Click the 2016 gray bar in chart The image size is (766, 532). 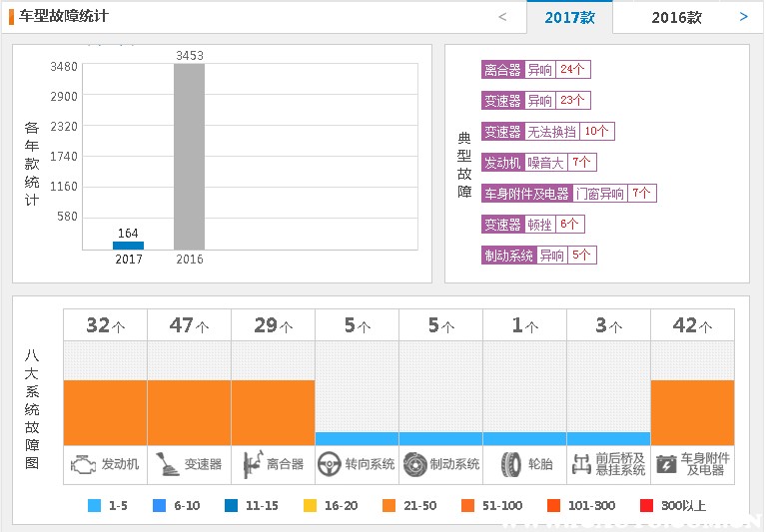(189, 157)
